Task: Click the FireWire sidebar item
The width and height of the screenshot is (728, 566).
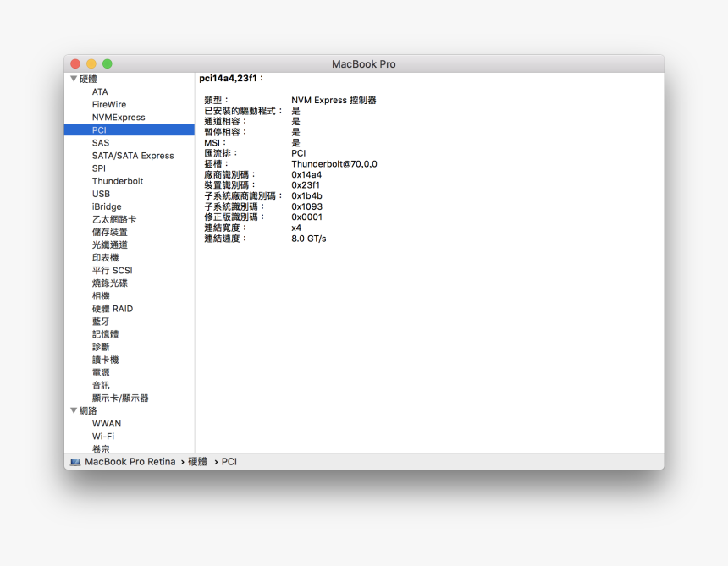Action: (109, 105)
